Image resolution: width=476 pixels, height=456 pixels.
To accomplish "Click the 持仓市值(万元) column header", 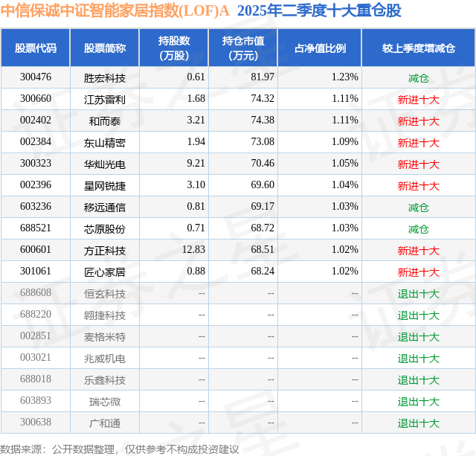I will pos(243,48).
